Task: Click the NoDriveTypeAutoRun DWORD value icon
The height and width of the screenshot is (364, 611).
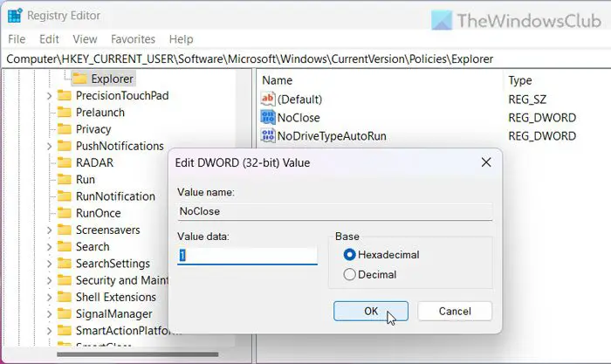Action: [268, 135]
